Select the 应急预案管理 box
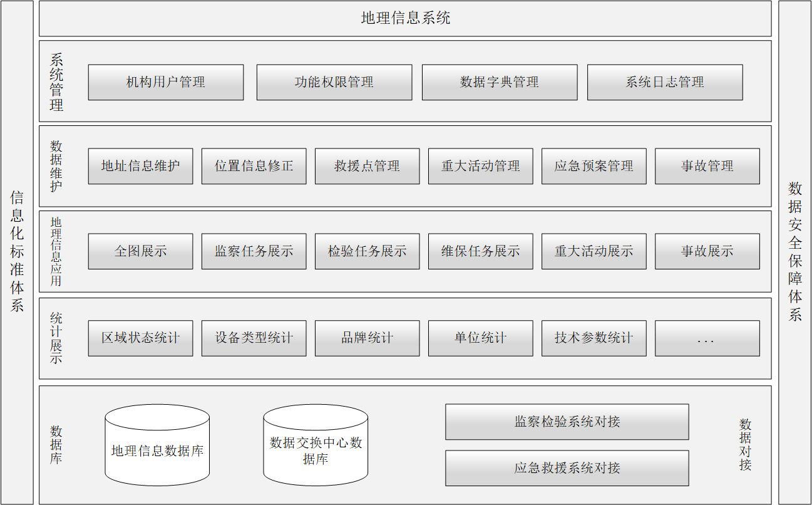 coord(594,166)
